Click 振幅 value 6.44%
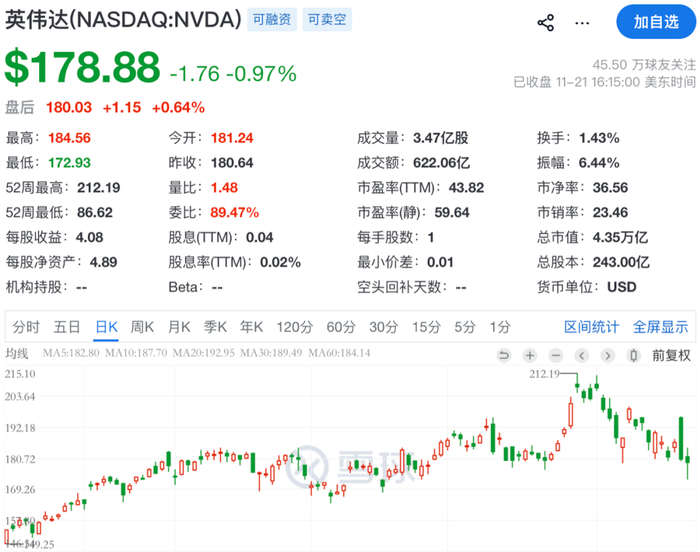 point(599,163)
